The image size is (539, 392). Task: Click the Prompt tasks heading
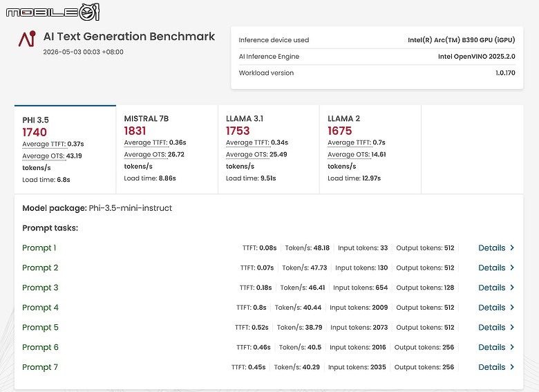point(50,228)
